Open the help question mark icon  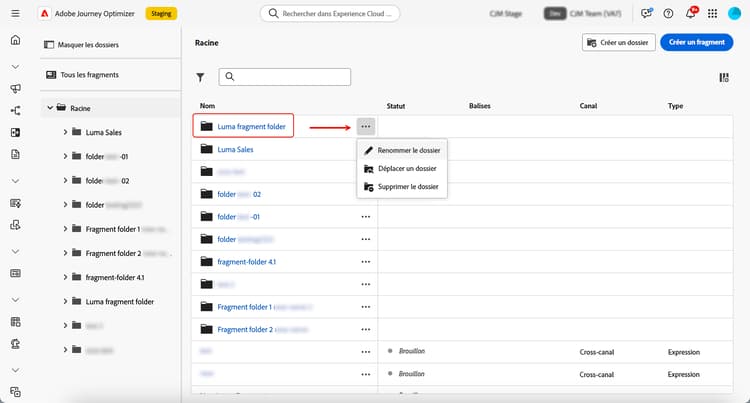pos(668,13)
